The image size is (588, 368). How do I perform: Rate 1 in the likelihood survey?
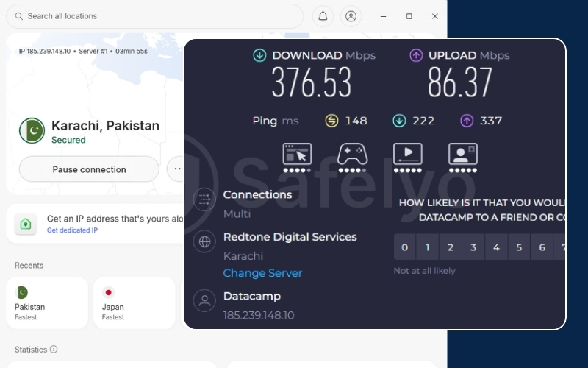[x=427, y=247]
